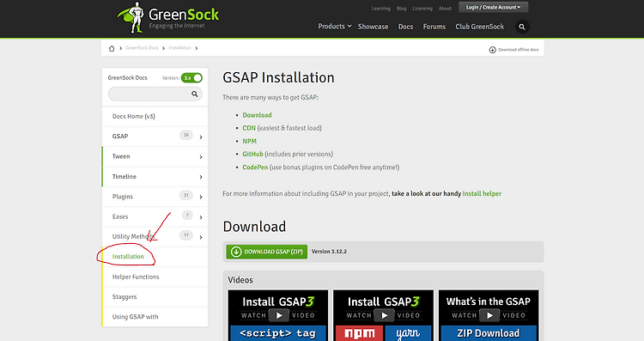Play the What's in the GSAP ZIP video

[x=489, y=315]
